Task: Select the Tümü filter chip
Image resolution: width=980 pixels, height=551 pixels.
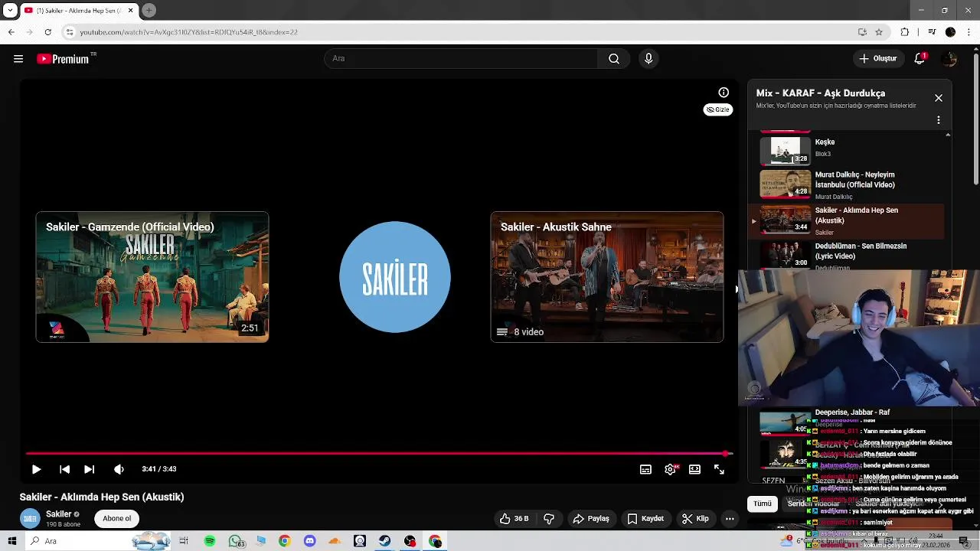Action: click(763, 504)
